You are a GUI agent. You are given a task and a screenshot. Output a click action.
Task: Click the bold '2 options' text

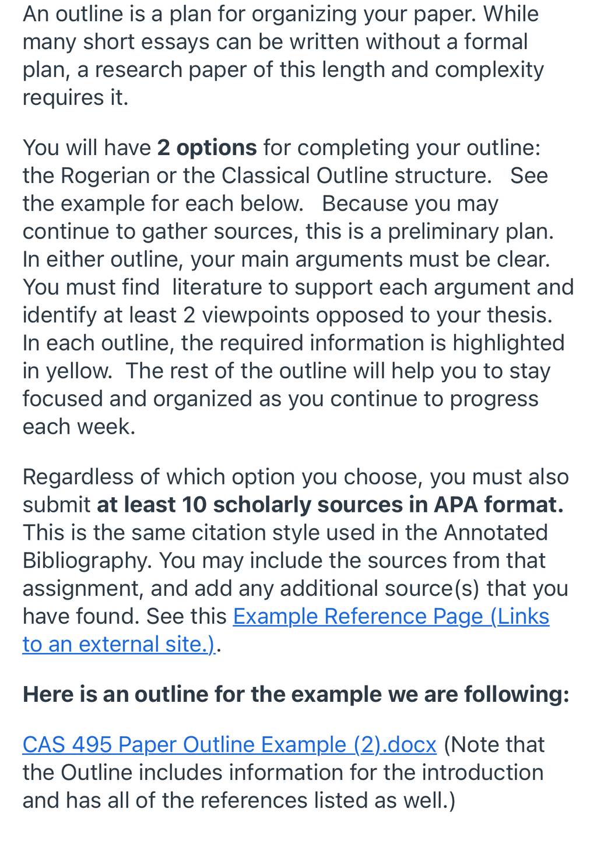pos(207,147)
